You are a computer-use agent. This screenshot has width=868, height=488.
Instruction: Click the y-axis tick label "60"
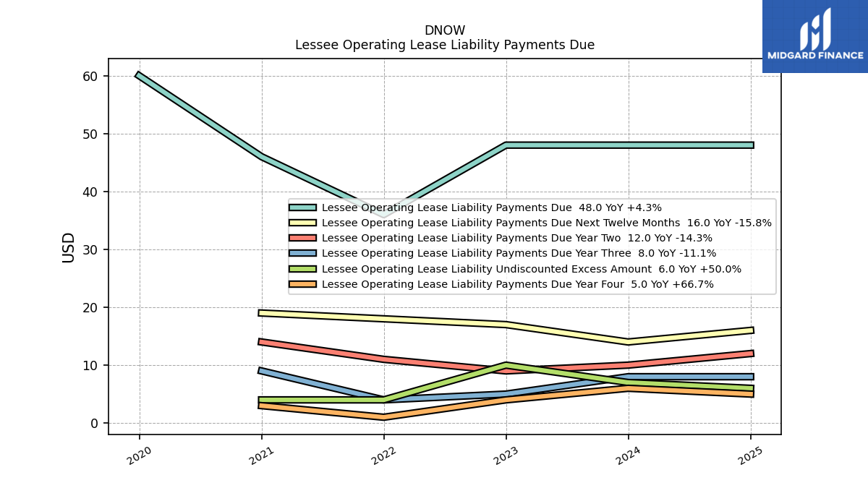pyautogui.click(x=90, y=76)
